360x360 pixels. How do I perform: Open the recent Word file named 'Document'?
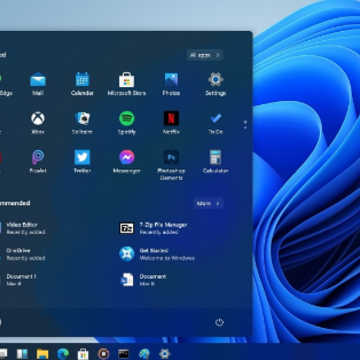[143, 280]
